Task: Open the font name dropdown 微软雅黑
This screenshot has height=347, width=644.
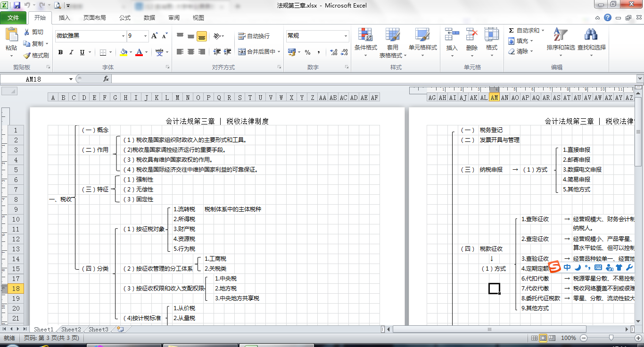Action: (x=123, y=36)
